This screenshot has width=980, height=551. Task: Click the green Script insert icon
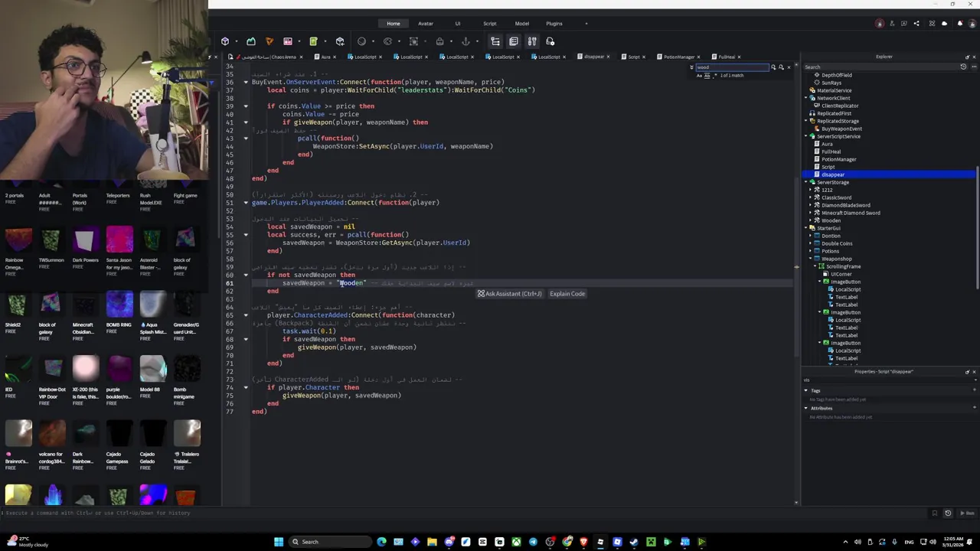(313, 41)
